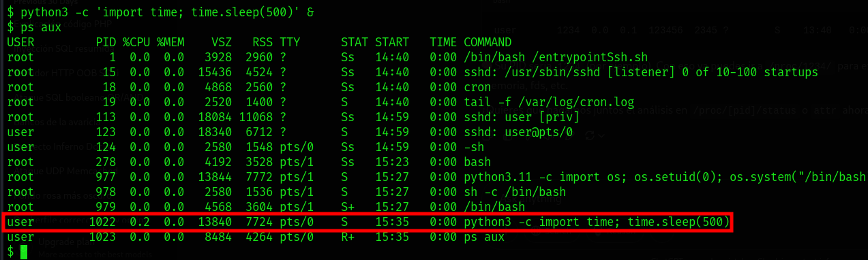
Task: Click the %MEM column header
Action: 170,42
